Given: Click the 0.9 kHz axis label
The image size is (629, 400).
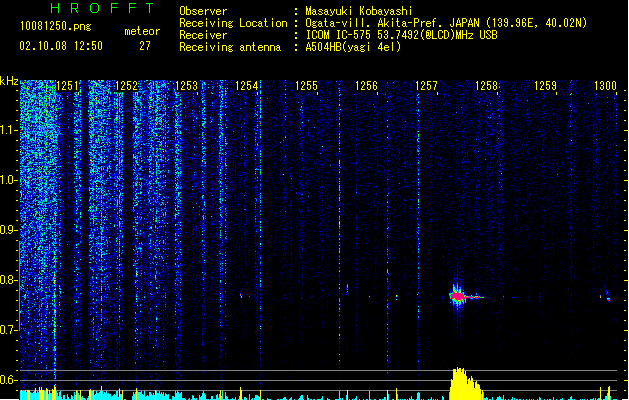Looking at the screenshot, I should [x=8, y=230].
